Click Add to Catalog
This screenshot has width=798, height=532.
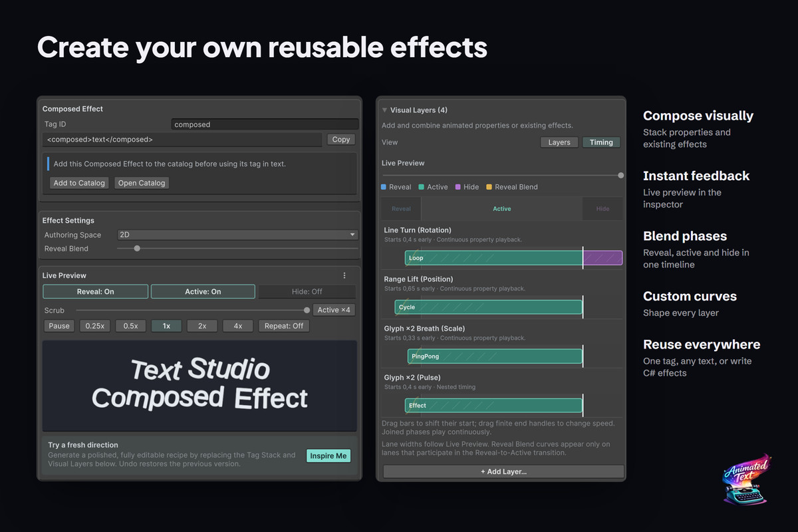pos(79,183)
